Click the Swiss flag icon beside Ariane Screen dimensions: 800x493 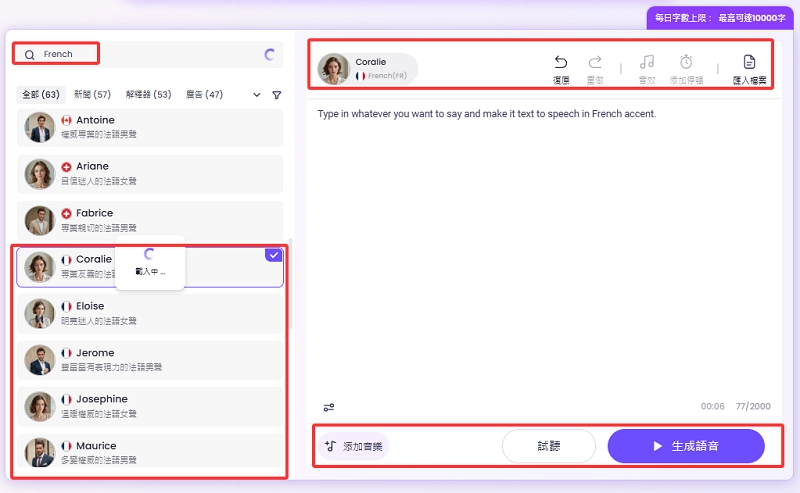point(66,167)
